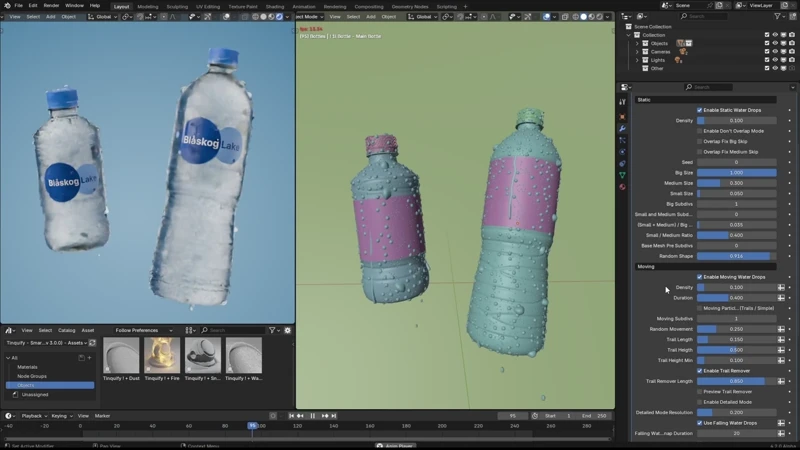Open the asset browser settings gear icon
This screenshot has height=450, width=800.
[x=288, y=330]
